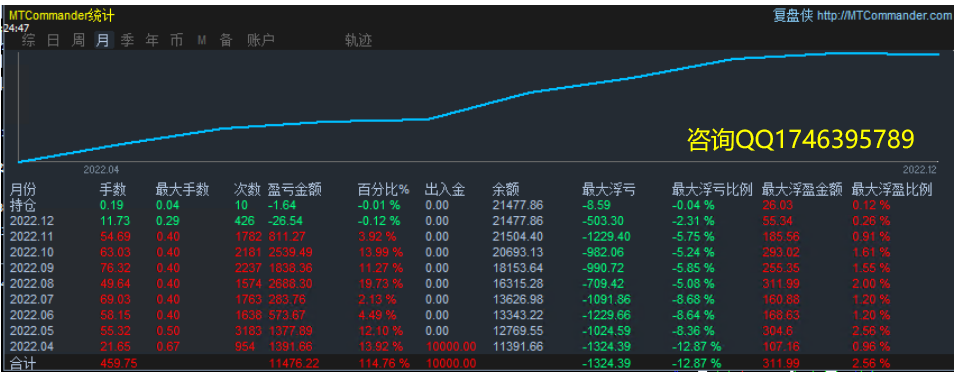Click the 月份 column header
The height and width of the screenshot is (372, 957).
[23, 190]
